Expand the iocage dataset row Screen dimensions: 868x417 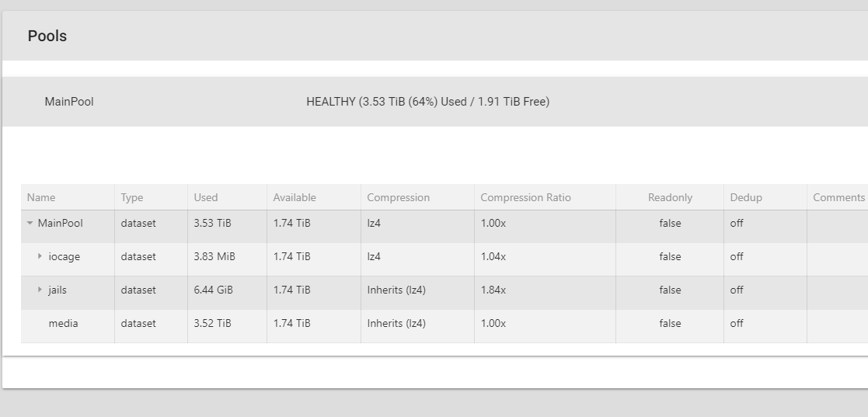[40, 256]
